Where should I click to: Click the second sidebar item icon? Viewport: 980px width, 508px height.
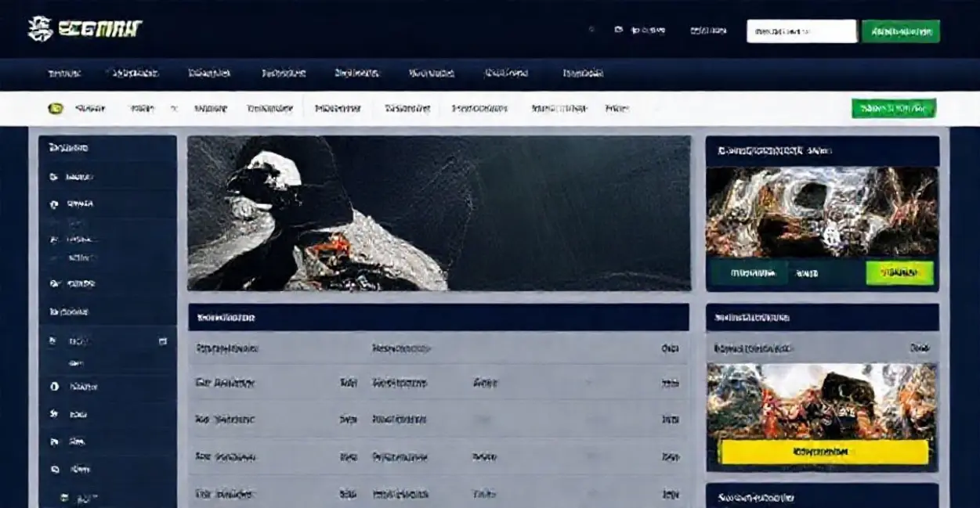tap(53, 204)
